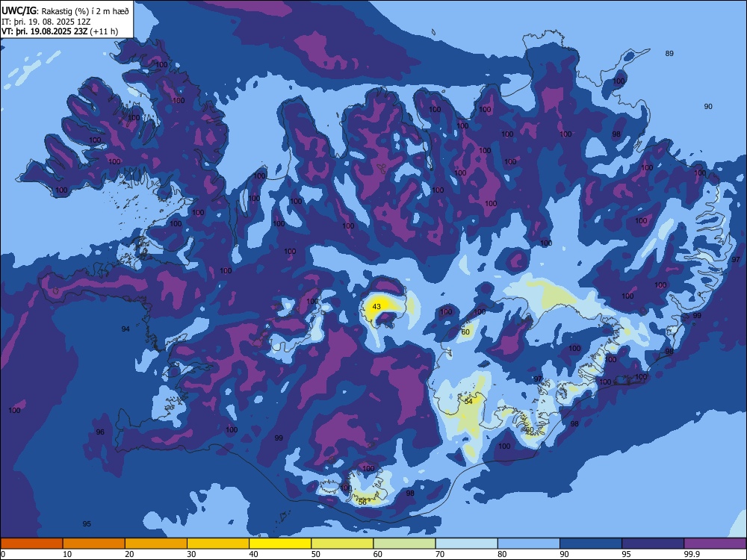Click the 'VT: þri. 19.08.2025 23Z (+11 h)' line
Viewport: 747px width, 560px height.
click(x=60, y=31)
